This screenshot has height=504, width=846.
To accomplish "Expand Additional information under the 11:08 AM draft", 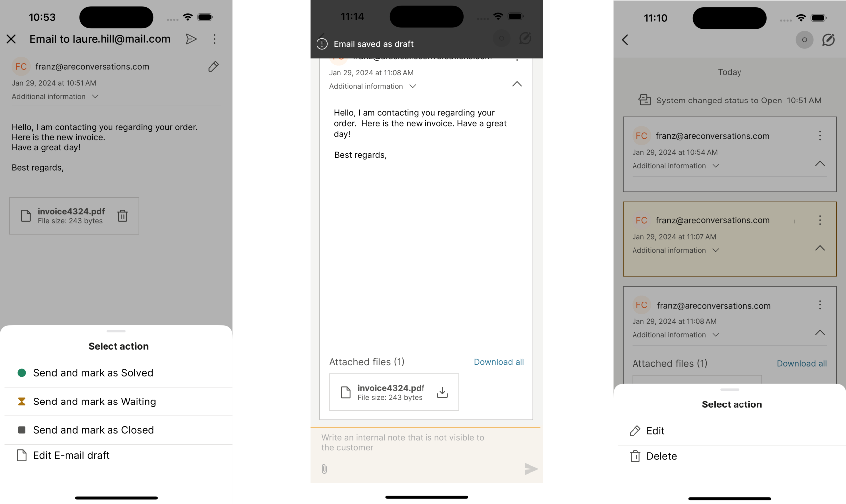I will (373, 86).
